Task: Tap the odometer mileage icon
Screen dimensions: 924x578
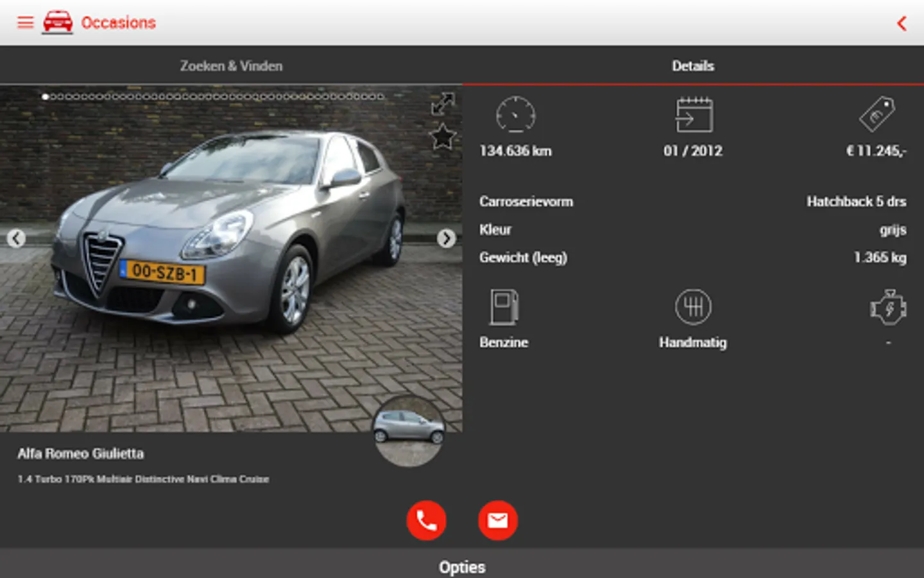Action: pyautogui.click(x=516, y=115)
